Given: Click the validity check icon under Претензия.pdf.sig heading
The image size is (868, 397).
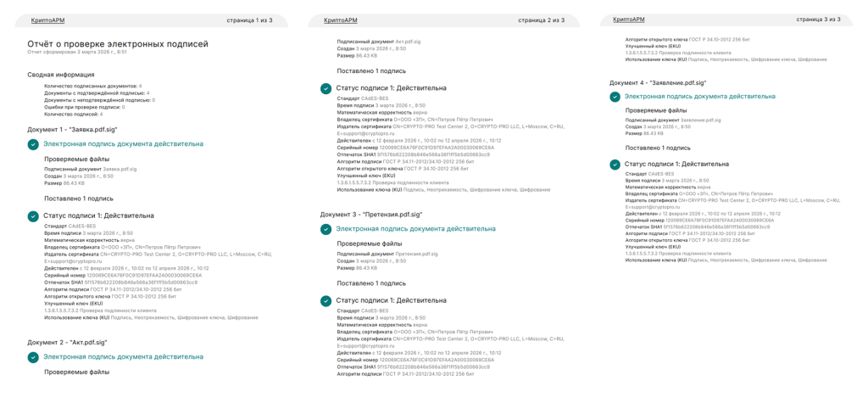Looking at the screenshot, I should pos(325,228).
